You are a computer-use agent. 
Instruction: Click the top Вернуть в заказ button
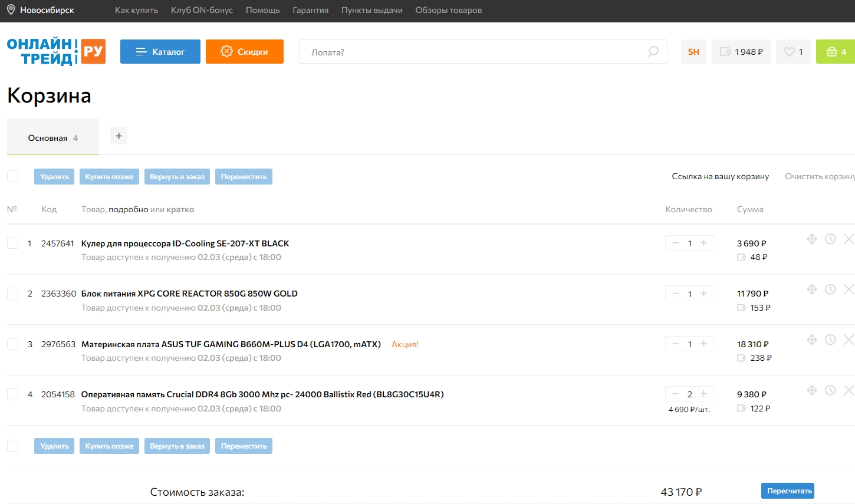[177, 177]
